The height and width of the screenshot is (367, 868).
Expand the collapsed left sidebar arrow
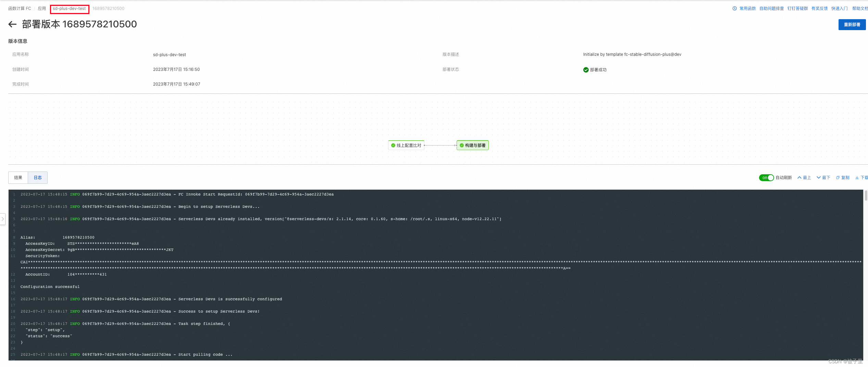(3, 219)
